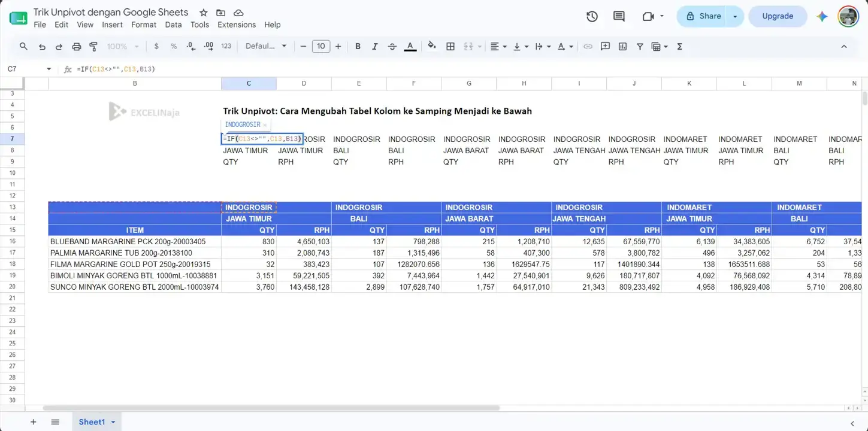This screenshot has height=431, width=868.
Task: Increase decimal places
Action: (208, 46)
